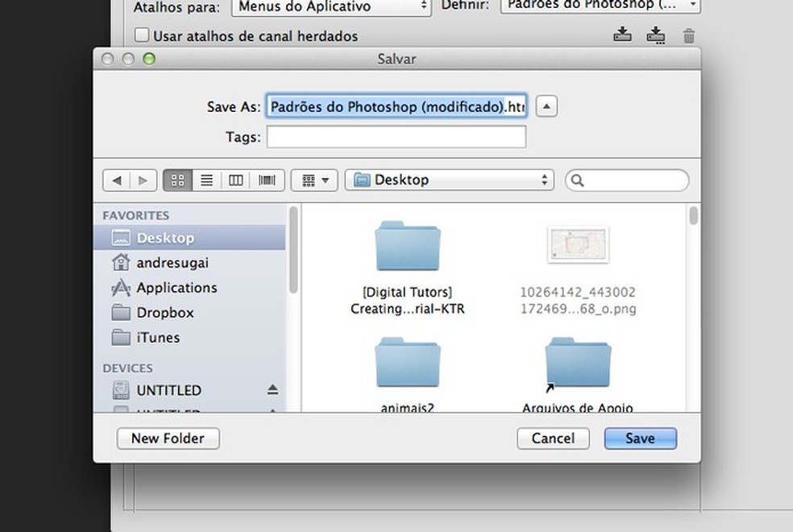Click the DEVICES sidebar header

point(127,368)
